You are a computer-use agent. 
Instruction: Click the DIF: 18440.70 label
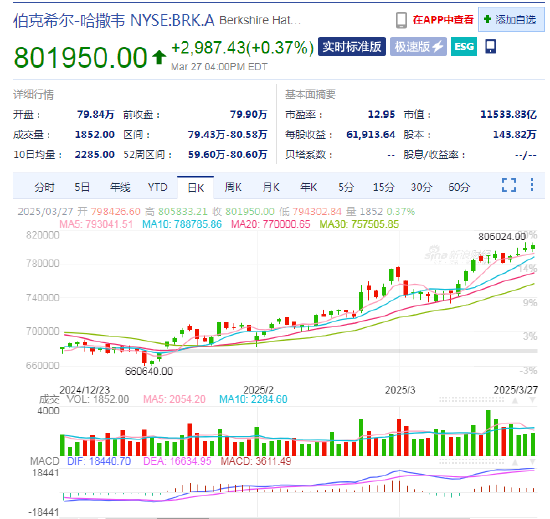click(99, 461)
